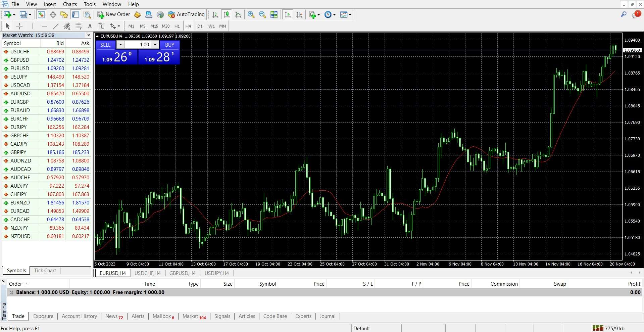Open the Tick Chart tab
This screenshot has width=644, height=332.
click(x=45, y=271)
